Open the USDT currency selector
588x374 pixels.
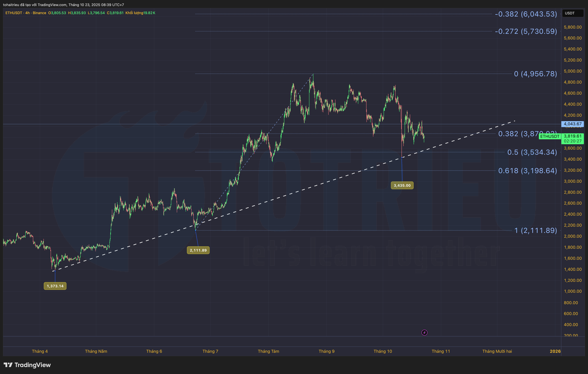click(572, 13)
